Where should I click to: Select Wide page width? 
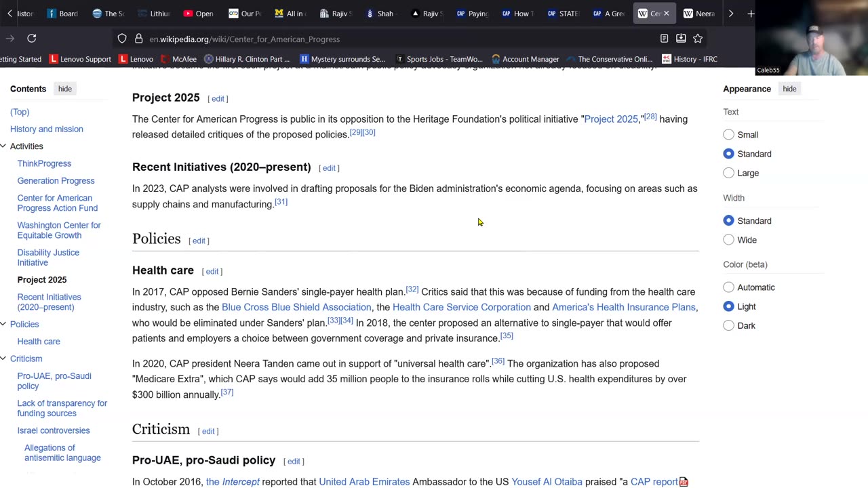[x=728, y=240]
